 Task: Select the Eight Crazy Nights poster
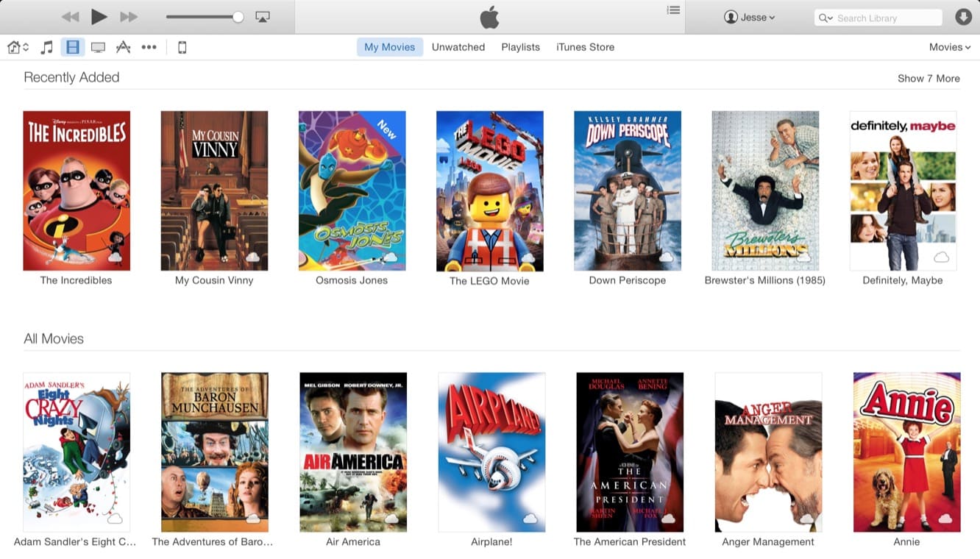77,452
